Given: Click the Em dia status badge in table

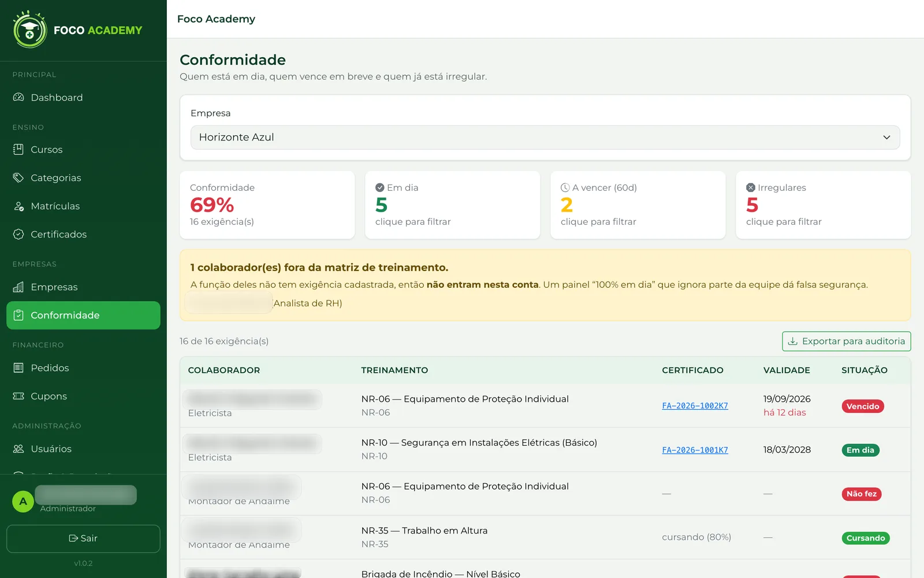Looking at the screenshot, I should coord(860,450).
